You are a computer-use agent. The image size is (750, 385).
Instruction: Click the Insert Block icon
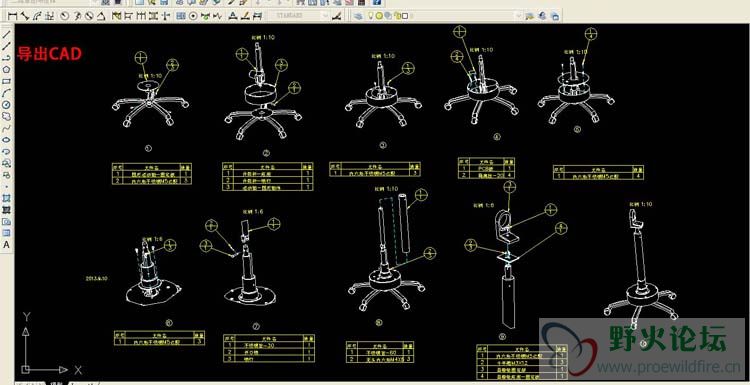tap(7, 163)
